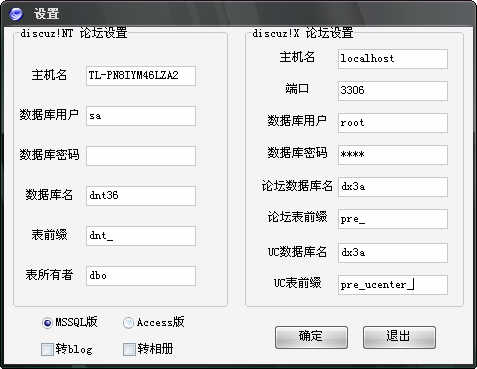The image size is (477, 369).
Task: Click the 论坛表前缀 field with pre_
Action: point(393,219)
